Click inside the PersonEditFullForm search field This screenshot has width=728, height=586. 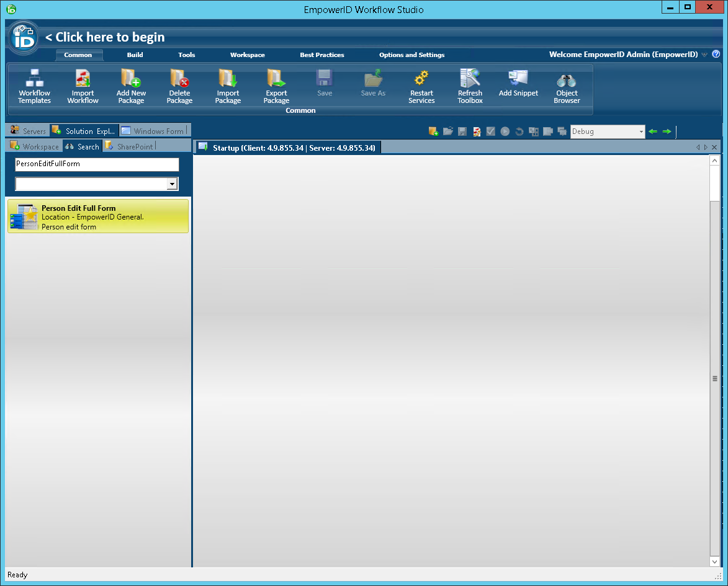coord(96,165)
